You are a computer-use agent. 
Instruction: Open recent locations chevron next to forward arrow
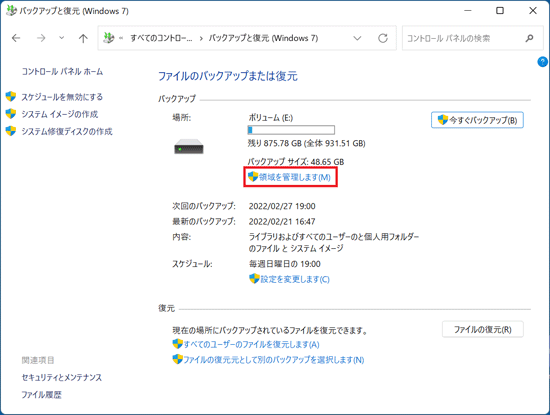[x=61, y=38]
